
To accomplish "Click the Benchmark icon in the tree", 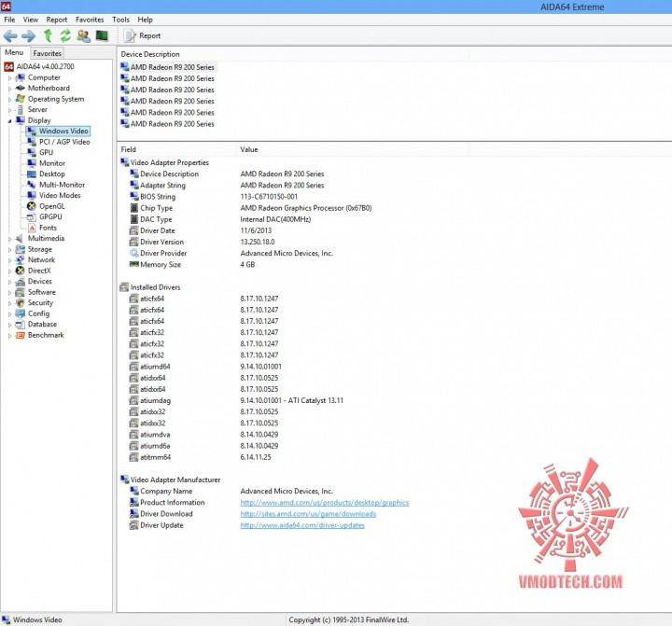I will pos(21,335).
